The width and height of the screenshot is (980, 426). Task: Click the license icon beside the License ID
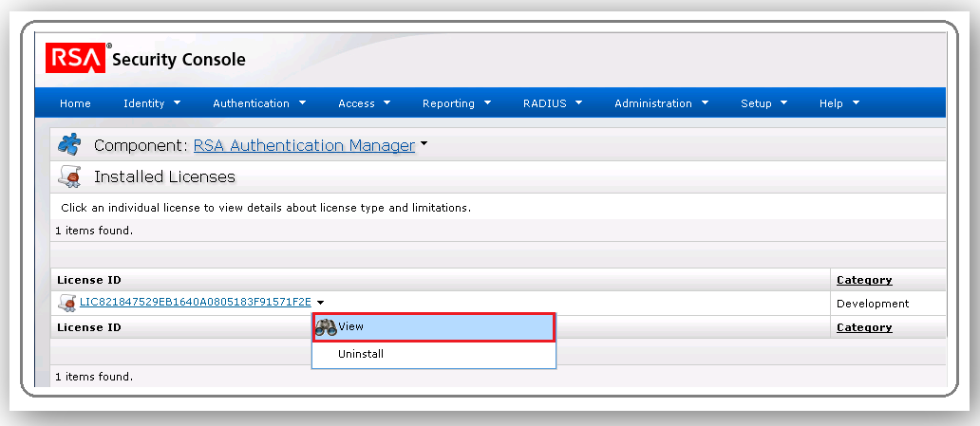click(x=67, y=303)
